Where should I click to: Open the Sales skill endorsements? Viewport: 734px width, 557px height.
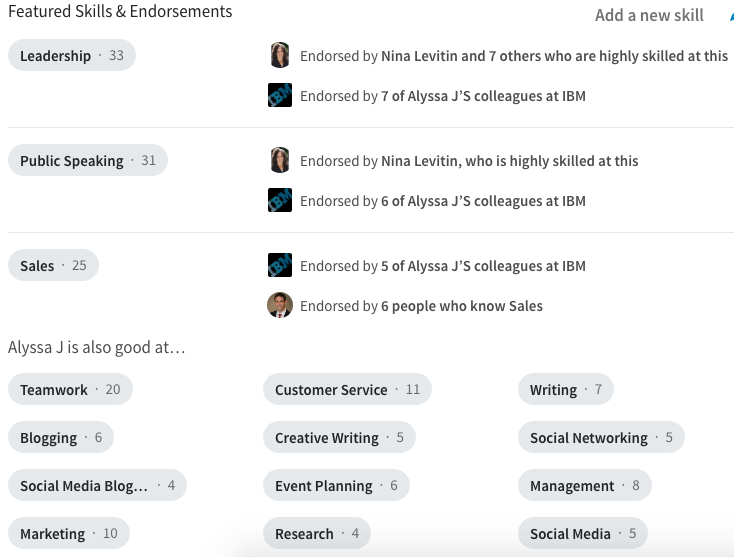pos(53,266)
